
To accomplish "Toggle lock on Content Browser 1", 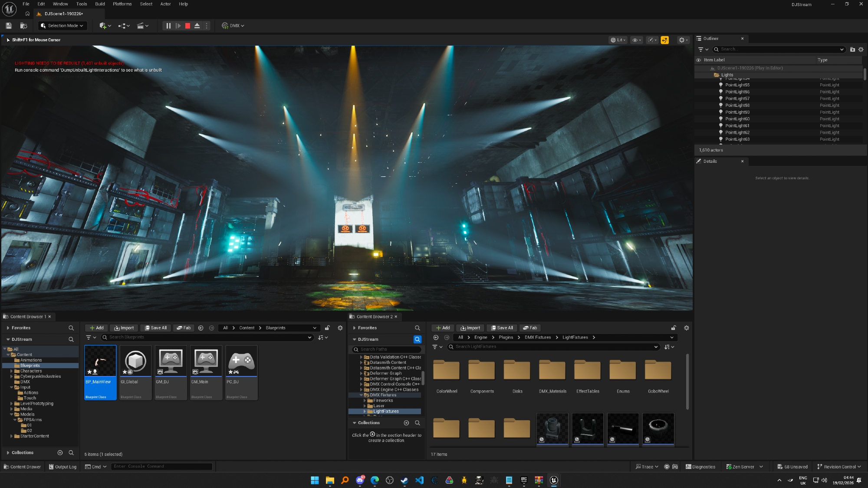I will click(x=328, y=328).
